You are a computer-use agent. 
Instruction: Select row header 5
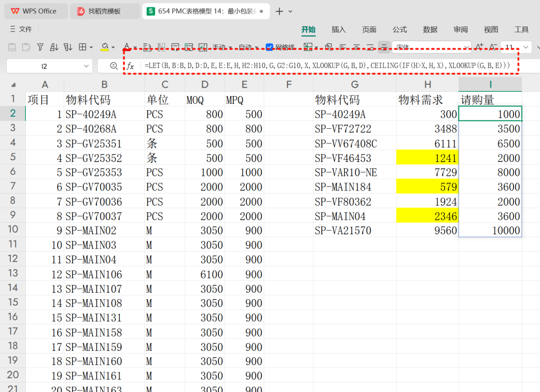pyautogui.click(x=13, y=157)
